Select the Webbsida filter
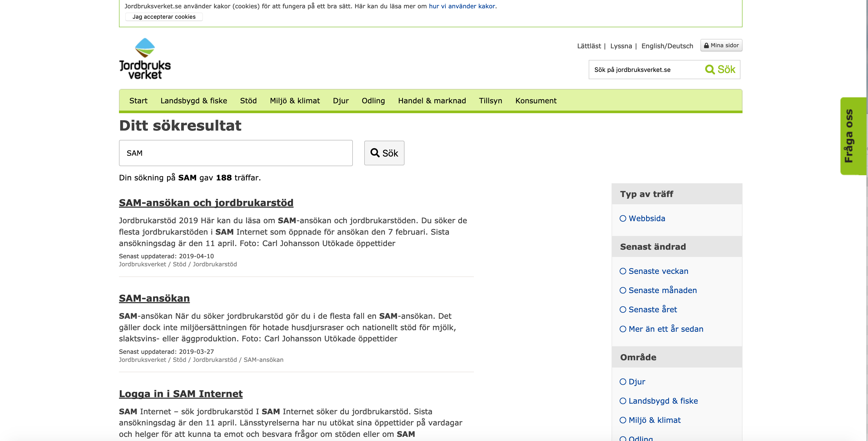Viewport: 868px width, 441px height. 642,219
